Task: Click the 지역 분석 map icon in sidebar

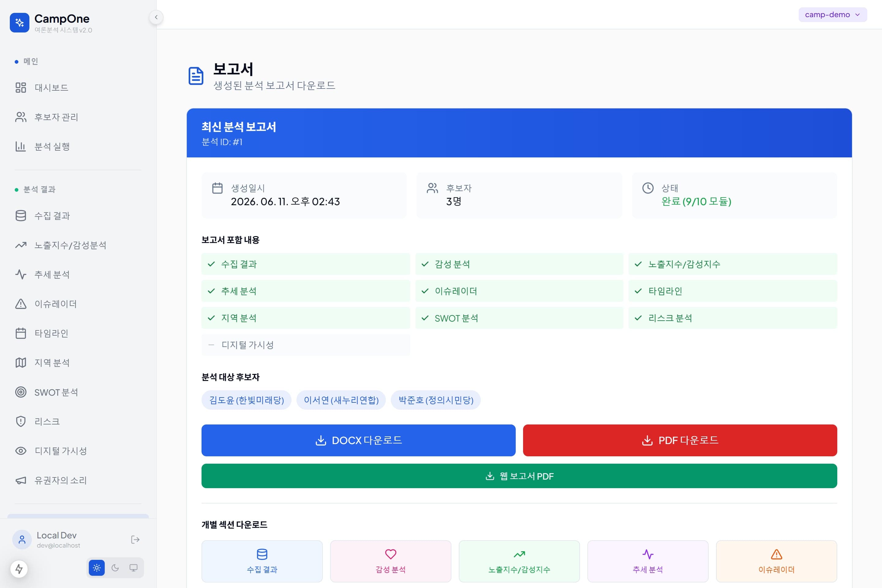Action: (x=21, y=363)
